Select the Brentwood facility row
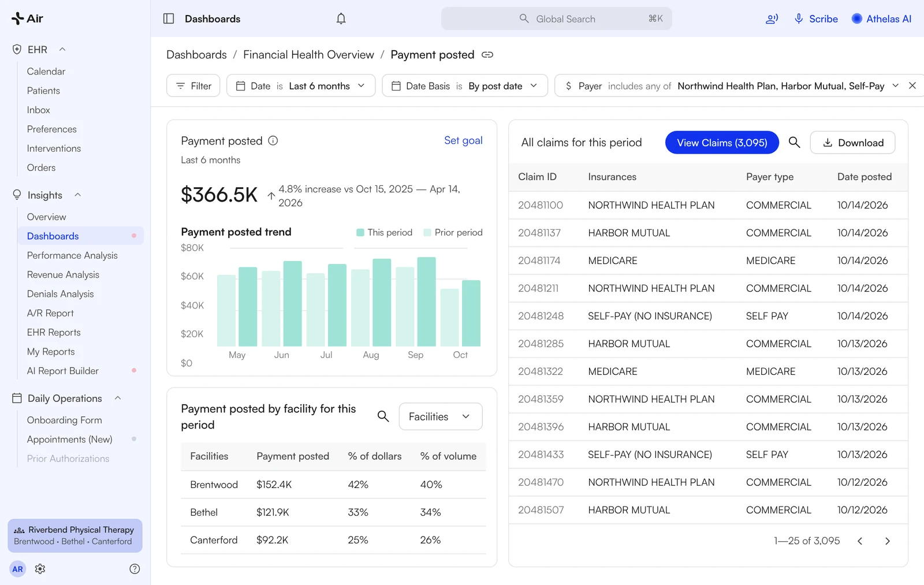 point(333,485)
